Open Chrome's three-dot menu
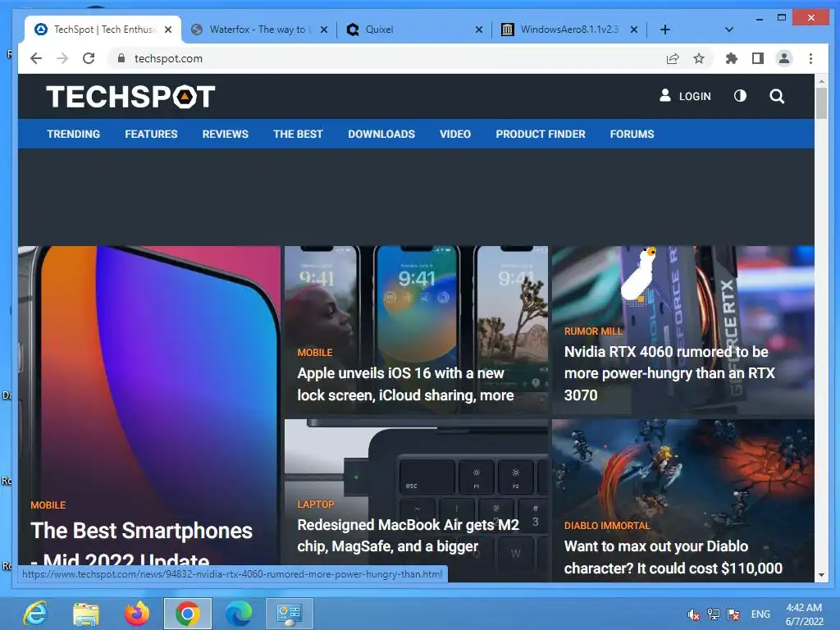Image resolution: width=840 pixels, height=630 pixels. pos(810,58)
